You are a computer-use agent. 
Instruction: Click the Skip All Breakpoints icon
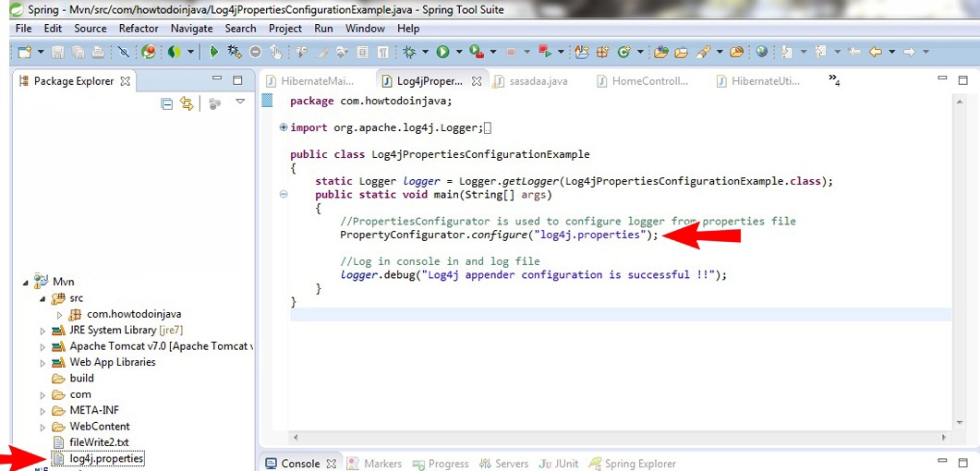pos(123,52)
